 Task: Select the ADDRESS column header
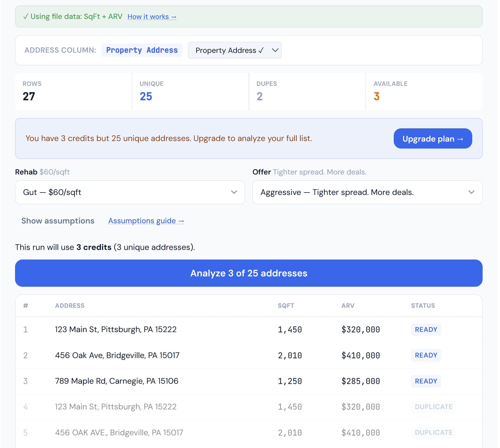click(69, 305)
